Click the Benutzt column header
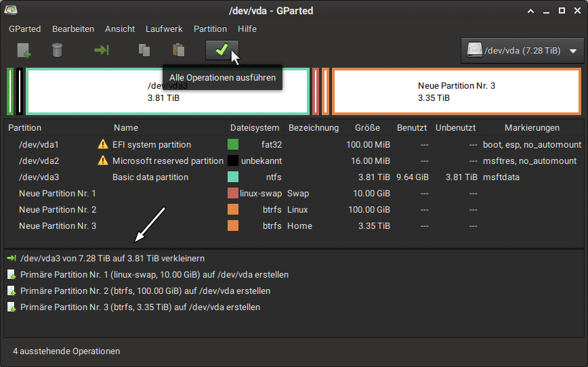The height and width of the screenshot is (367, 588). [412, 128]
